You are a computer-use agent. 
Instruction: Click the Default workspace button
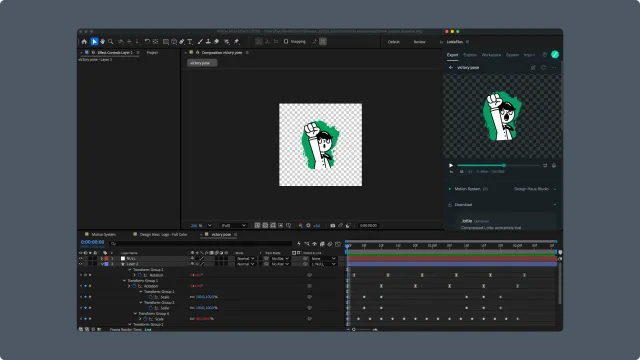tap(393, 42)
